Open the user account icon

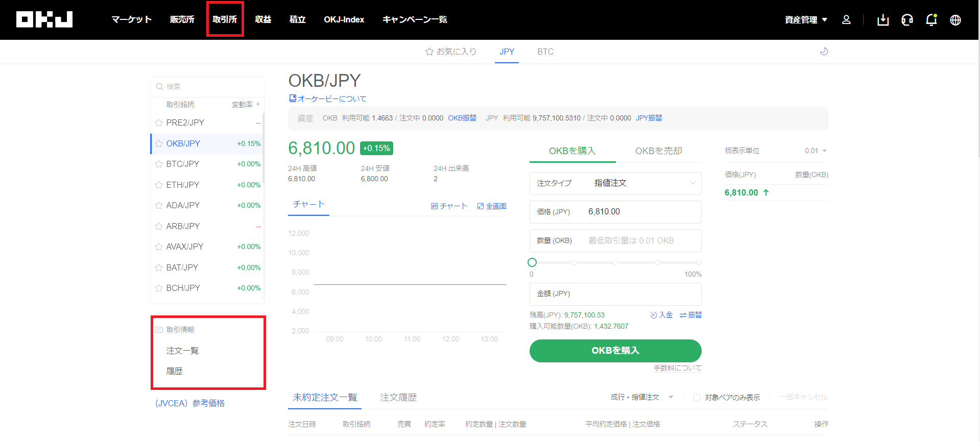click(846, 20)
